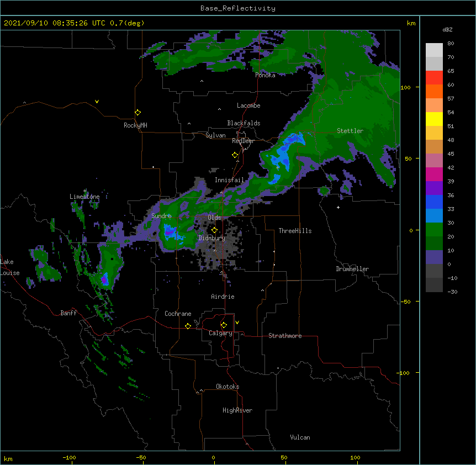
Task: Click the blue 36-33 dBZ legend swatch
Action: [434, 202]
